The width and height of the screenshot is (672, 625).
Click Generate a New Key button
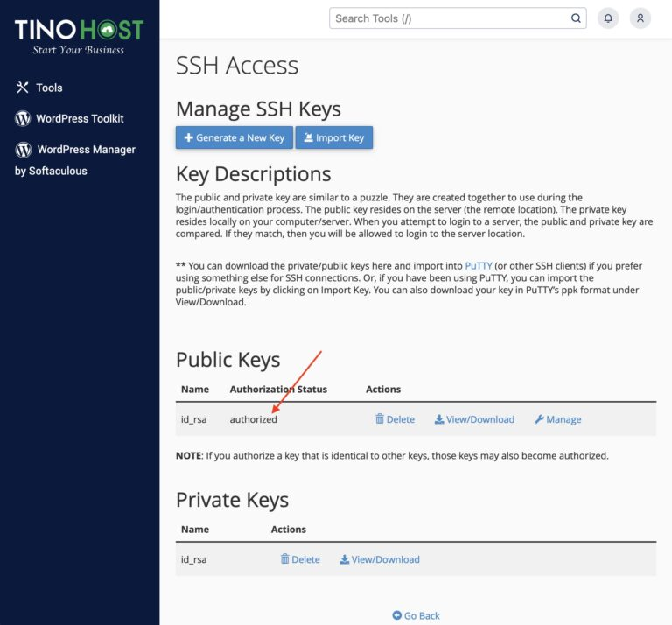click(x=234, y=137)
